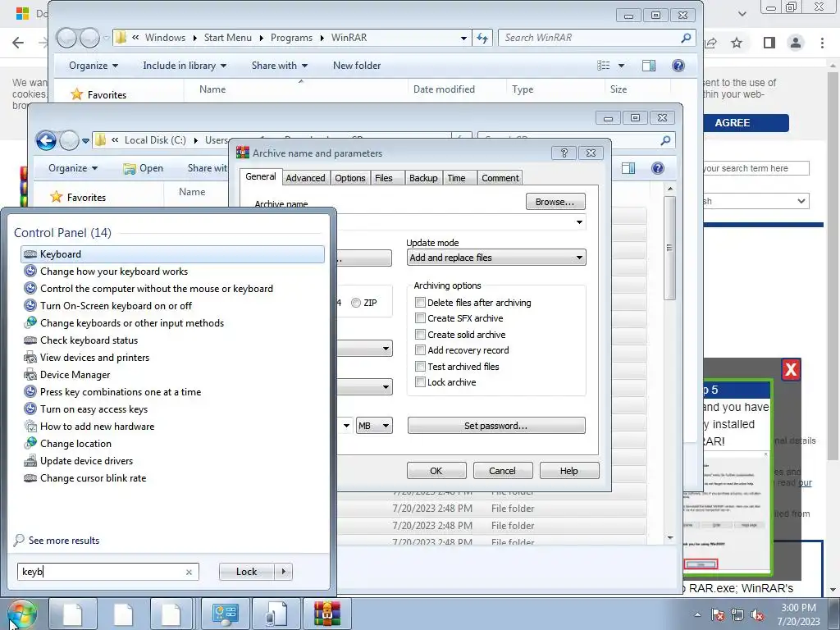Click the Action Center flag tray icon
The width and height of the screenshot is (840, 630).
pos(718,614)
